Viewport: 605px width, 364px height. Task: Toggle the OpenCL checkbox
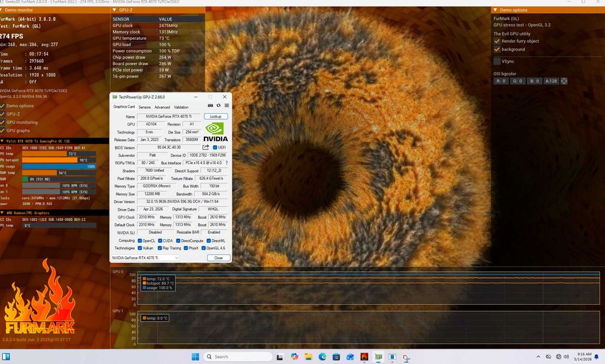(x=140, y=241)
